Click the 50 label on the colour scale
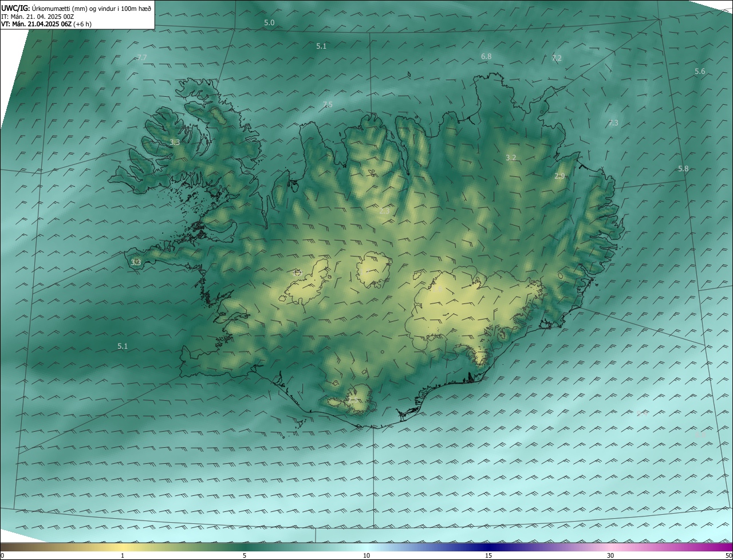Image resolution: width=733 pixels, height=560 pixels. (x=728, y=555)
